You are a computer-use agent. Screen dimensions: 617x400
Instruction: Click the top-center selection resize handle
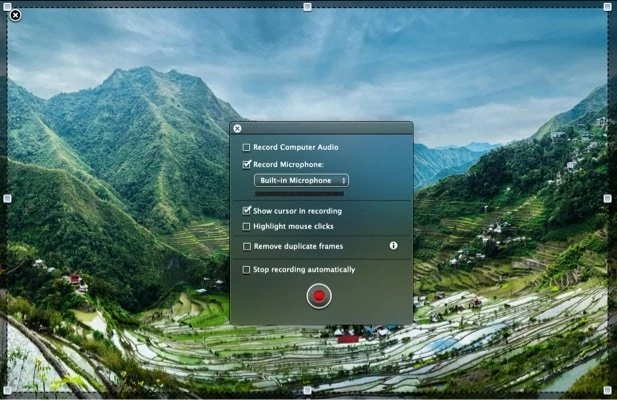point(308,7)
